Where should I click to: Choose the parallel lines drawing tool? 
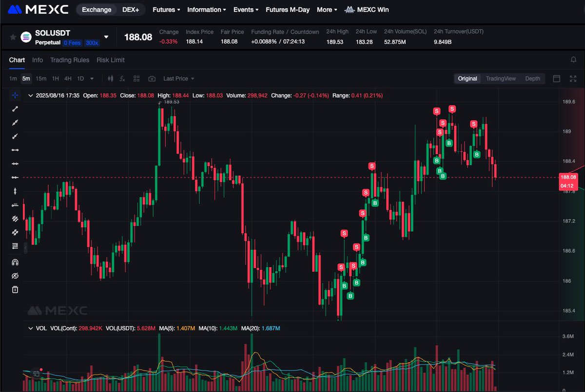tap(15, 219)
